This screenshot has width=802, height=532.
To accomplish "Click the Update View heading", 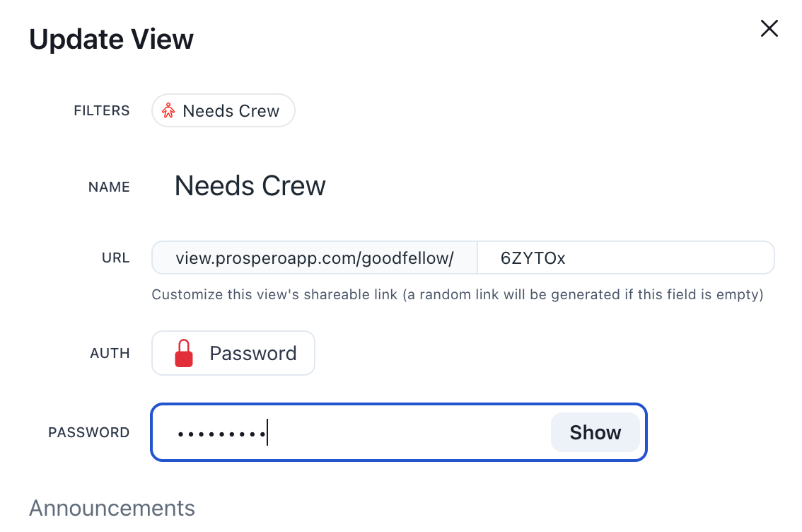I will (110, 39).
